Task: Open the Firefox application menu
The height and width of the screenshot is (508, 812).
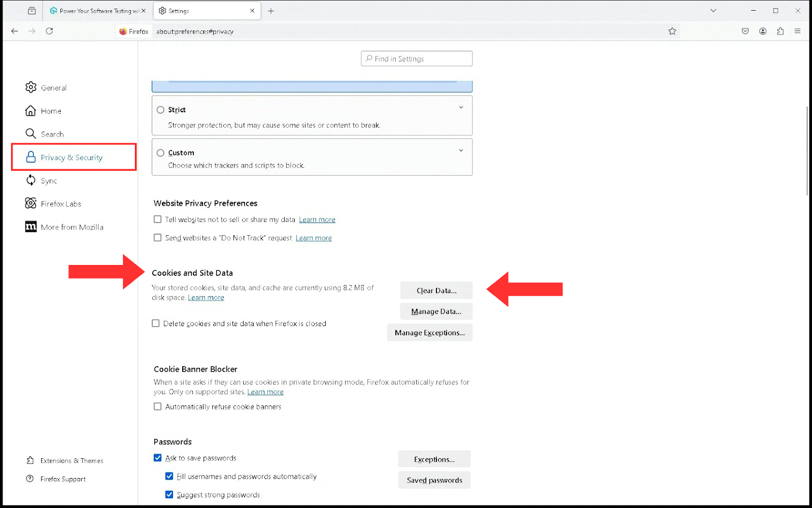Action: tap(797, 31)
